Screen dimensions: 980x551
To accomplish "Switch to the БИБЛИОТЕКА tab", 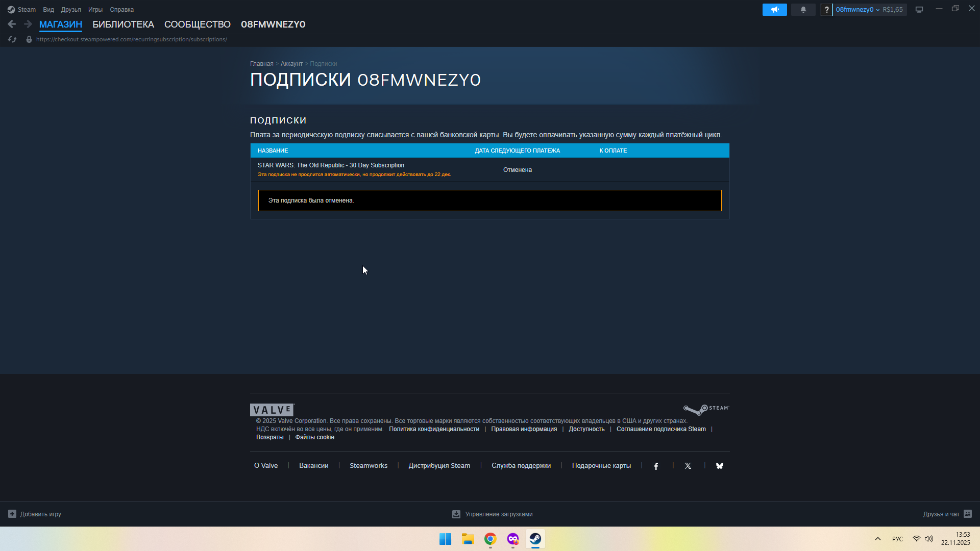I will [x=123, y=24].
